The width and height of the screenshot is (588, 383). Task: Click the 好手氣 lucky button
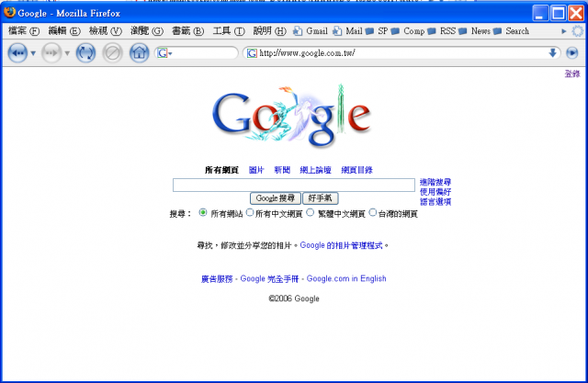coord(321,198)
